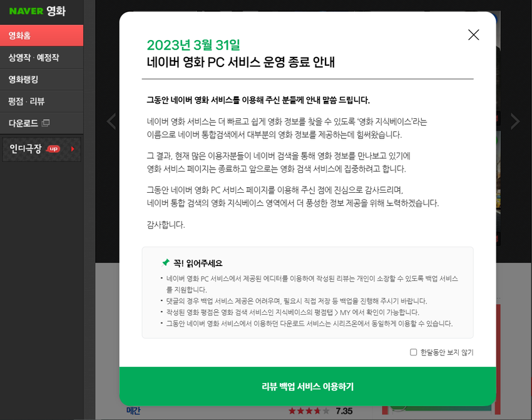
Task: Open the 인디극장 banner
Action: 25,149
